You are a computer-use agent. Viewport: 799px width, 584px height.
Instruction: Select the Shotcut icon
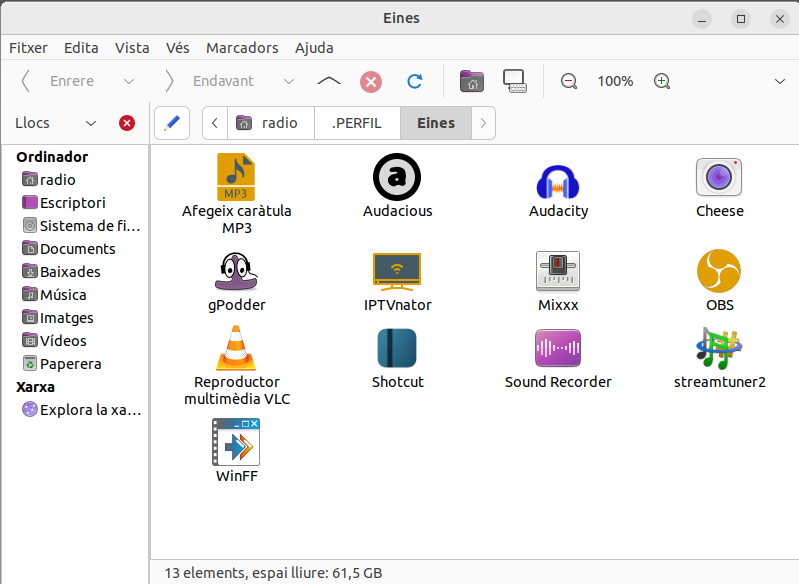397,349
